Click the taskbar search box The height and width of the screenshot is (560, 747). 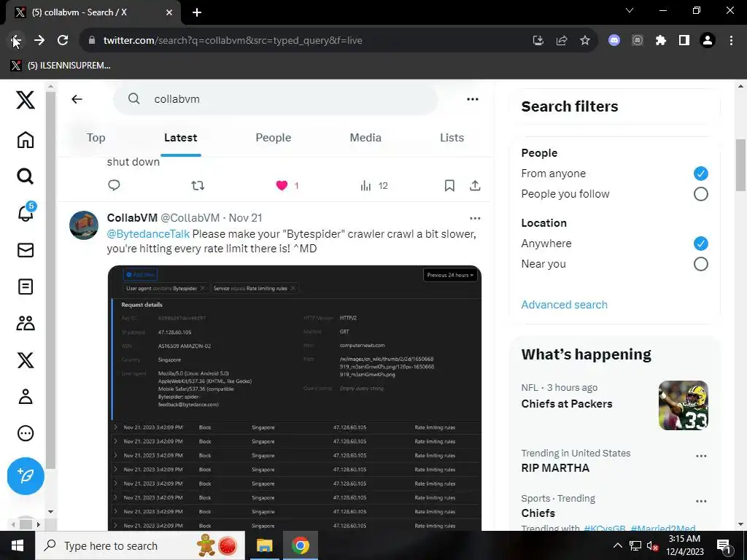pos(140,545)
